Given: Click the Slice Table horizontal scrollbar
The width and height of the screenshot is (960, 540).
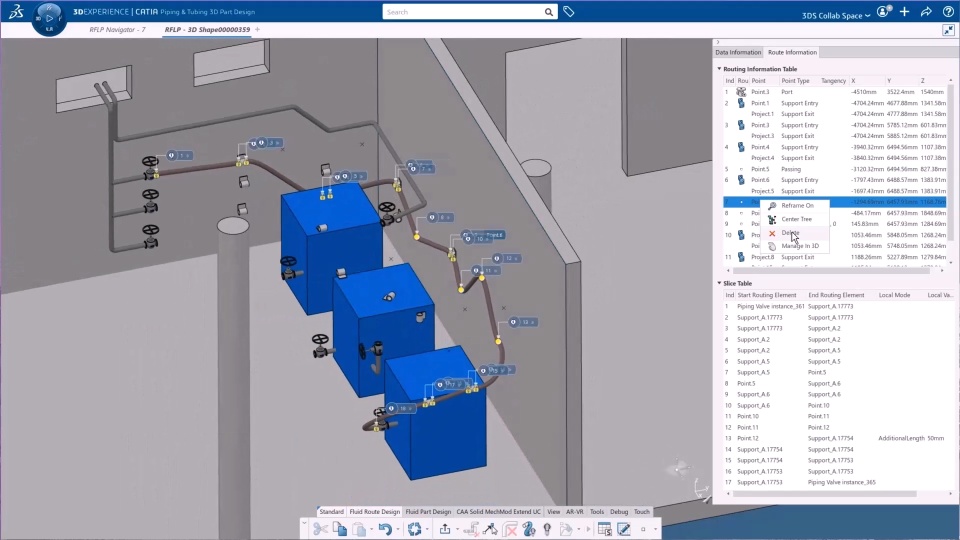Looking at the screenshot, I should (x=825, y=493).
